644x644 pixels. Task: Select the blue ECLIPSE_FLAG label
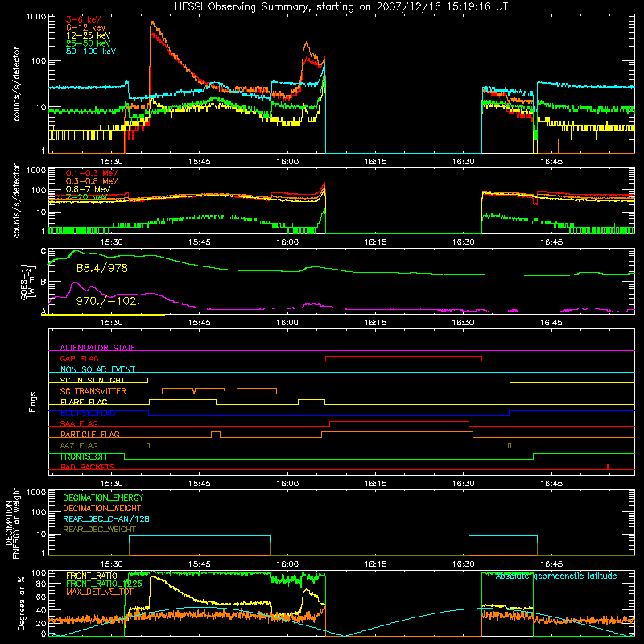88,413
